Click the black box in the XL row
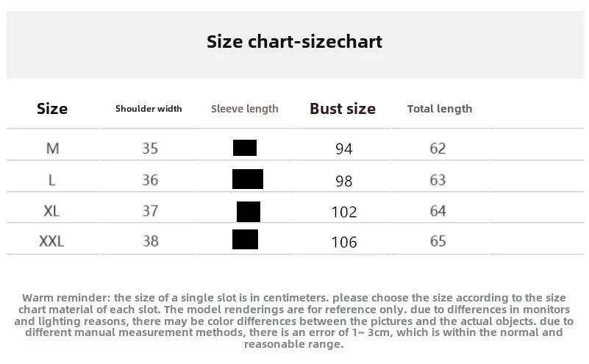The width and height of the screenshot is (589, 364). (249, 212)
